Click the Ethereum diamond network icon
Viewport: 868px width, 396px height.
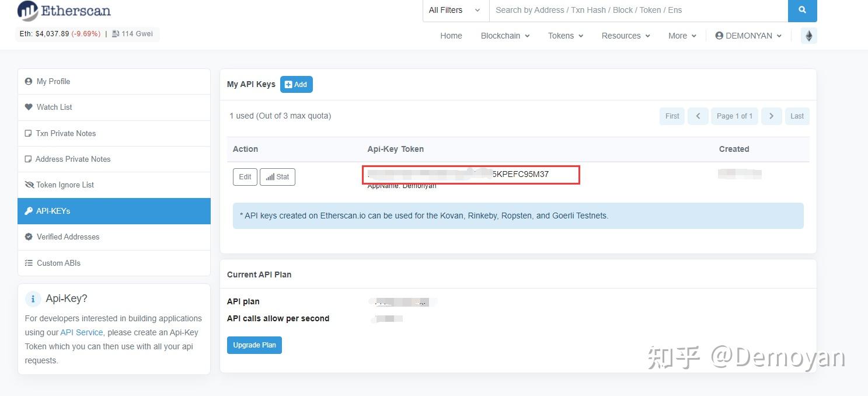pyautogui.click(x=808, y=36)
